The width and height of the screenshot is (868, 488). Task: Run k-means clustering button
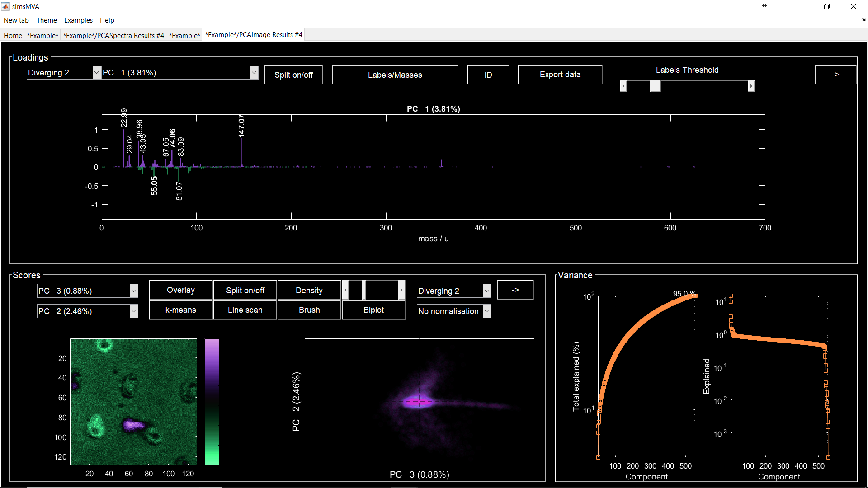point(181,310)
